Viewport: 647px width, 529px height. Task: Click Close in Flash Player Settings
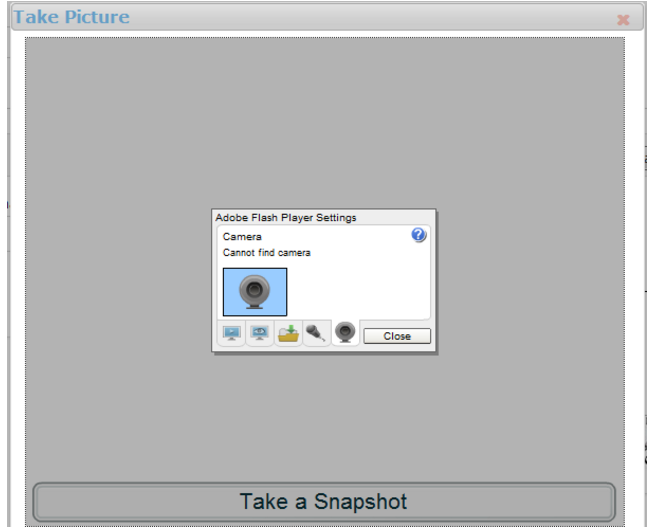397,336
